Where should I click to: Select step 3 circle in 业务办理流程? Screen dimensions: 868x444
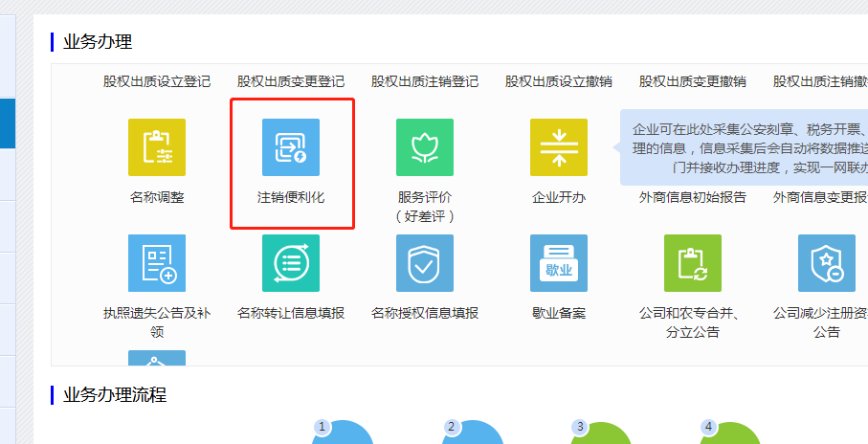pos(601,433)
